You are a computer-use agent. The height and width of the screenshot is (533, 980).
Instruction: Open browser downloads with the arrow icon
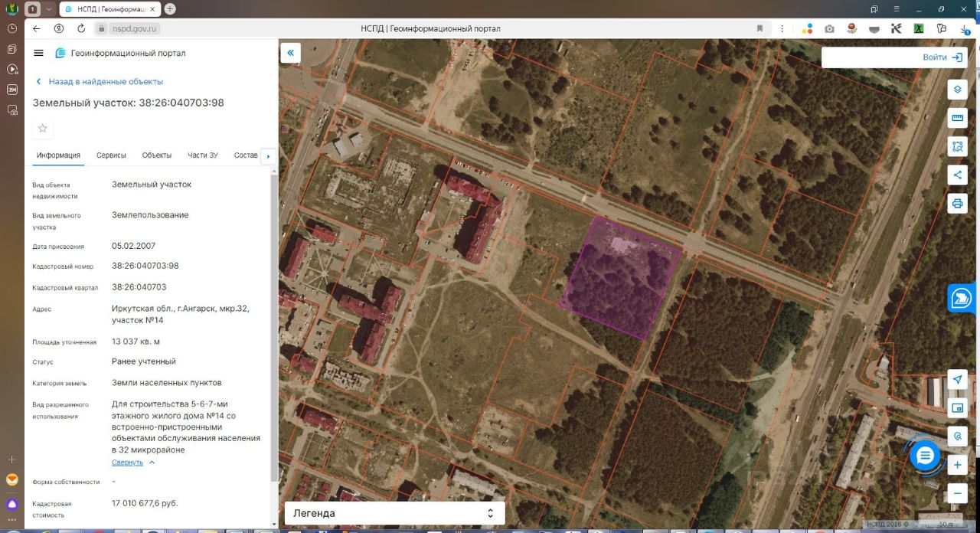pos(965,28)
